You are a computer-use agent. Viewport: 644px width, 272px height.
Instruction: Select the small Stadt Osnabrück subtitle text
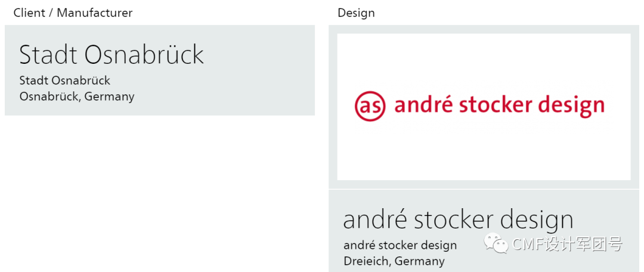coord(64,81)
